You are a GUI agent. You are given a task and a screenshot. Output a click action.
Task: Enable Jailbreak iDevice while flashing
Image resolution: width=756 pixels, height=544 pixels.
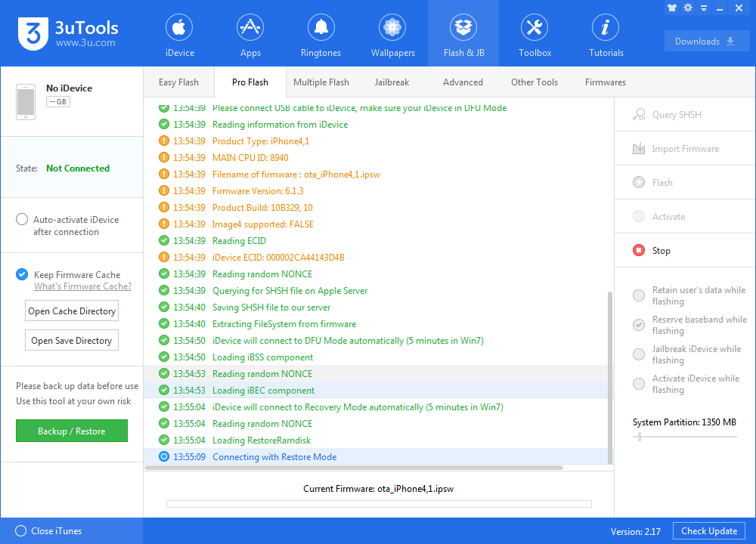coord(639,354)
